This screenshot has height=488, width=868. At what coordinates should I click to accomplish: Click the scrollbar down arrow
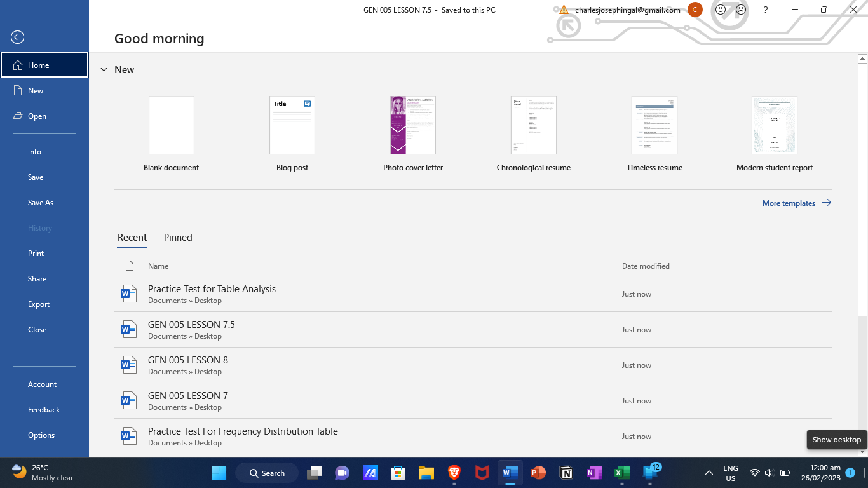pyautogui.click(x=862, y=452)
